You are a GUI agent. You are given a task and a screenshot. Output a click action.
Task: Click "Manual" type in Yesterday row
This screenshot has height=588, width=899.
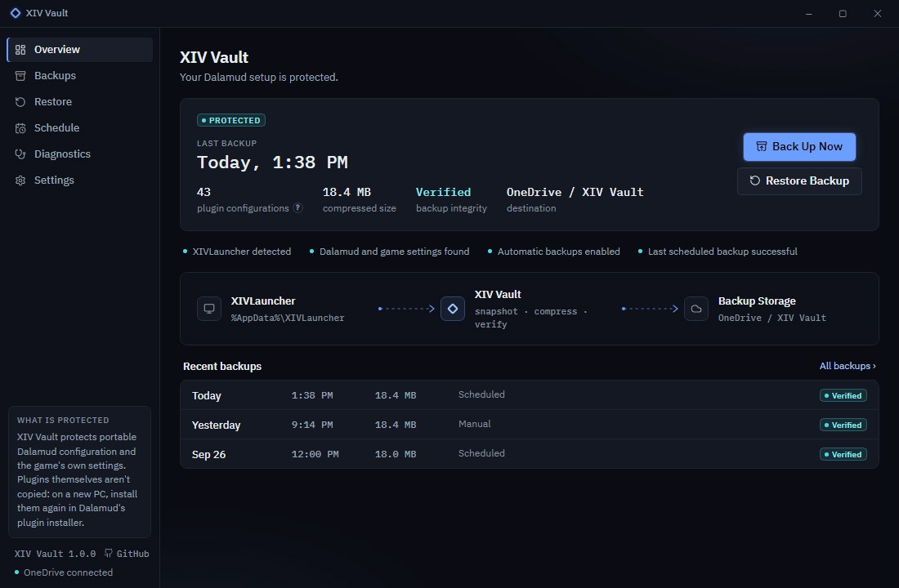pos(474,424)
